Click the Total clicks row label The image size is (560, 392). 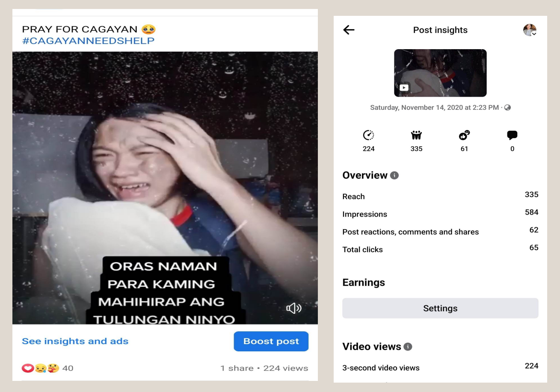point(362,250)
